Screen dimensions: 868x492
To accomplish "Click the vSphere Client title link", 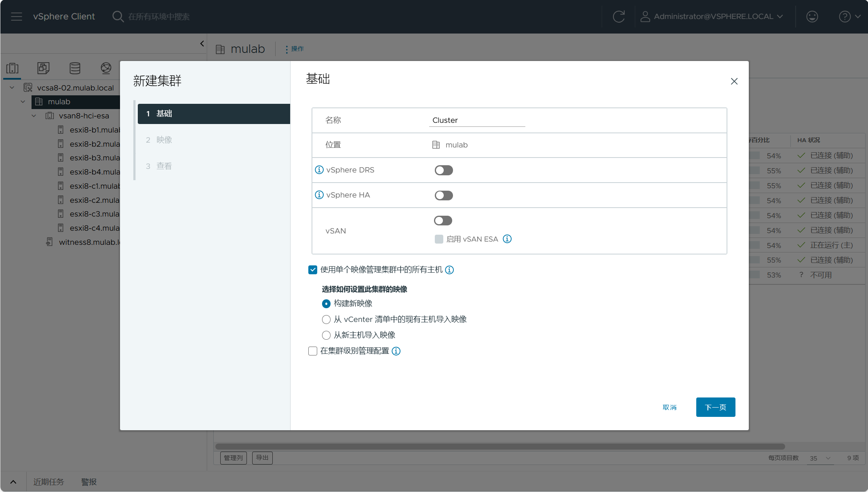I will point(64,17).
